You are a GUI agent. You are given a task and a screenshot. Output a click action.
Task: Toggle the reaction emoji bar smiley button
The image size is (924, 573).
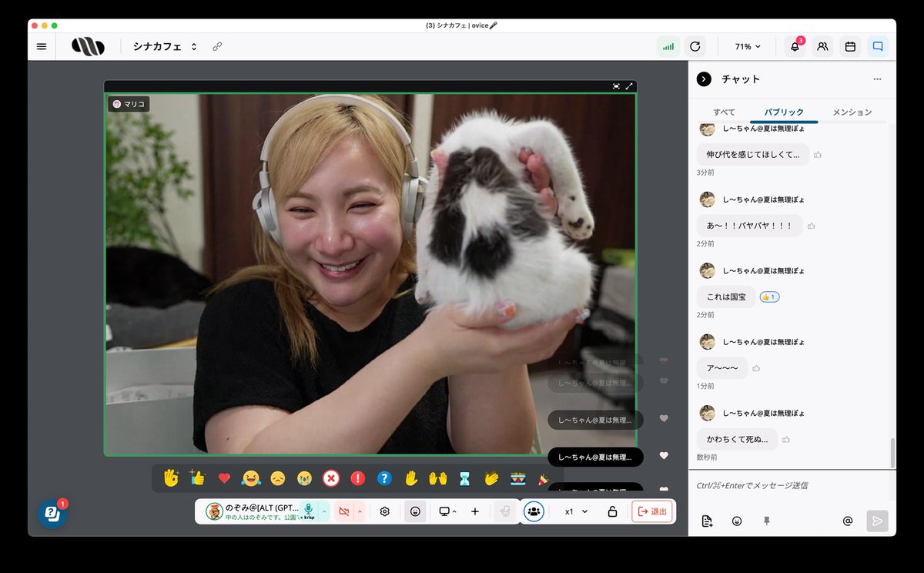pyautogui.click(x=415, y=511)
